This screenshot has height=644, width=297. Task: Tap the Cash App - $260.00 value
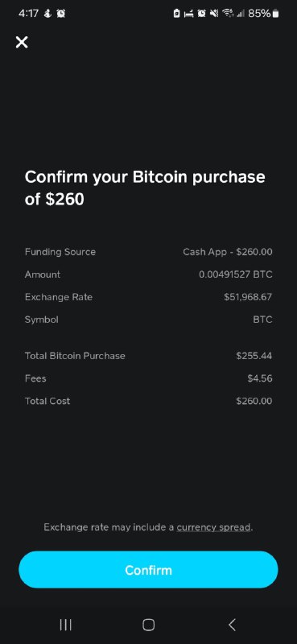pyautogui.click(x=228, y=252)
